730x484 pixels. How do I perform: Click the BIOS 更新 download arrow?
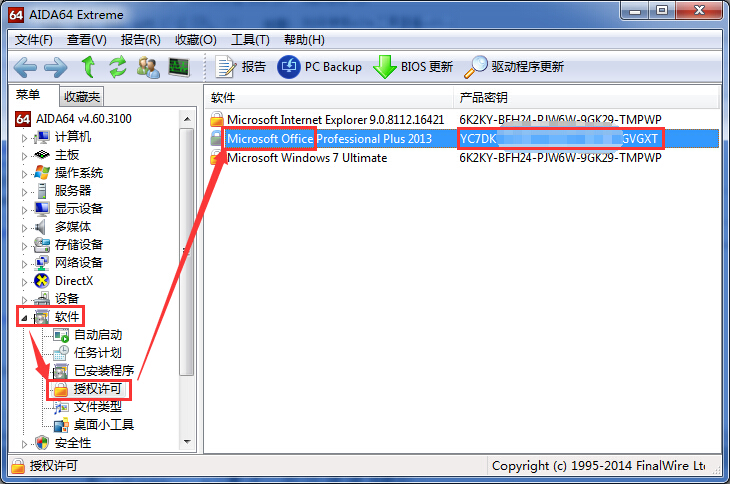pos(385,67)
